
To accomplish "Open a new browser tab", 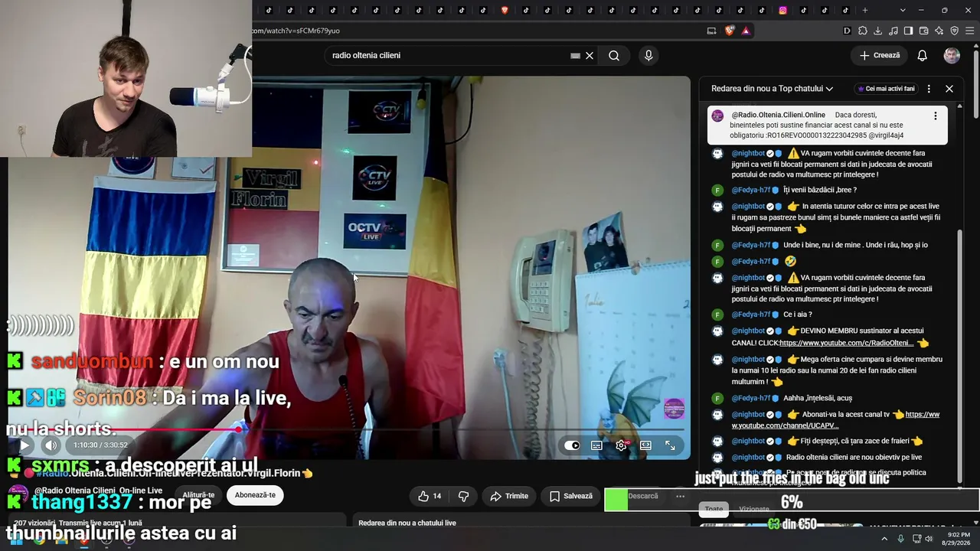I will click(865, 10).
